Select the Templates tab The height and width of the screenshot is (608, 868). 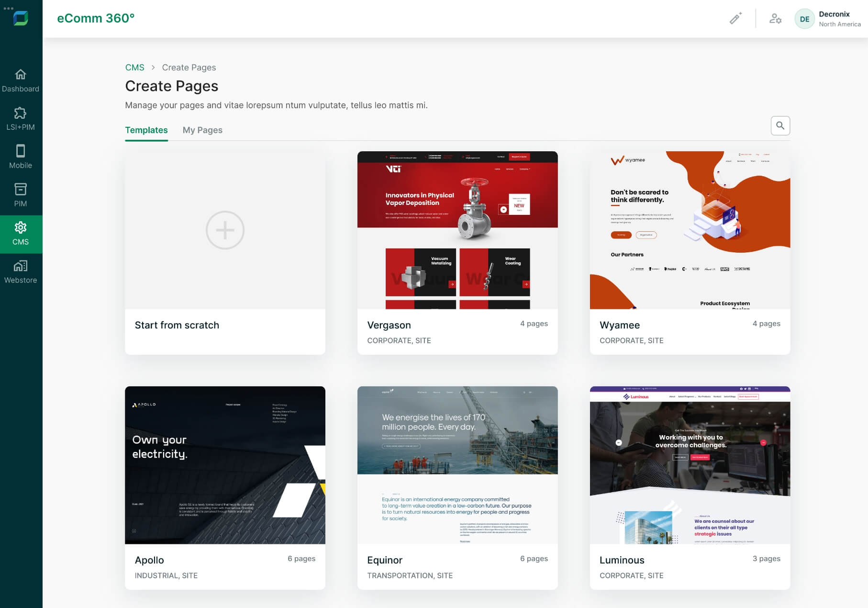click(146, 130)
